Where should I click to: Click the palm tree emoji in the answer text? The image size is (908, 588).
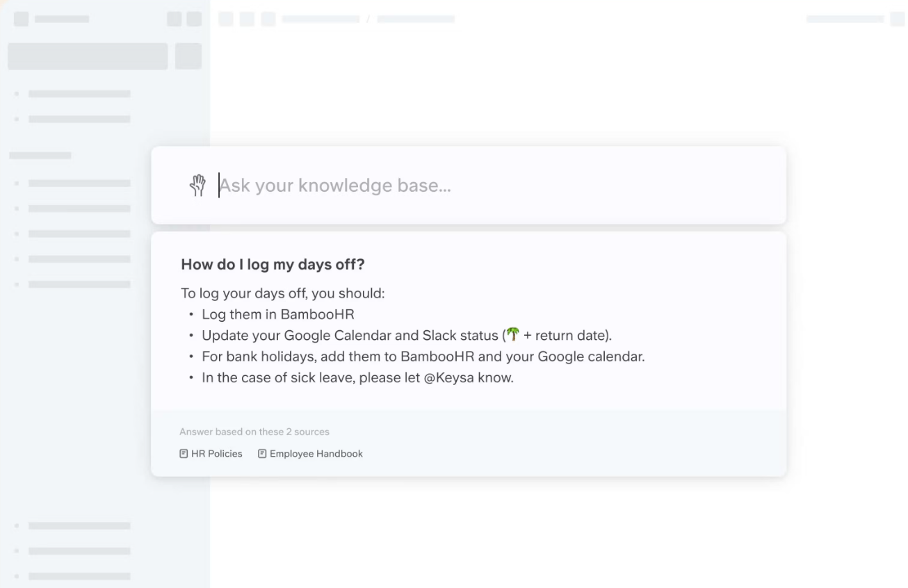pos(512,334)
